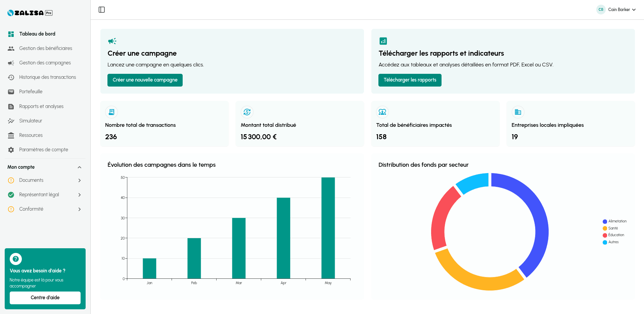
Task: Collapse the Mon compte section
Action: tap(79, 167)
